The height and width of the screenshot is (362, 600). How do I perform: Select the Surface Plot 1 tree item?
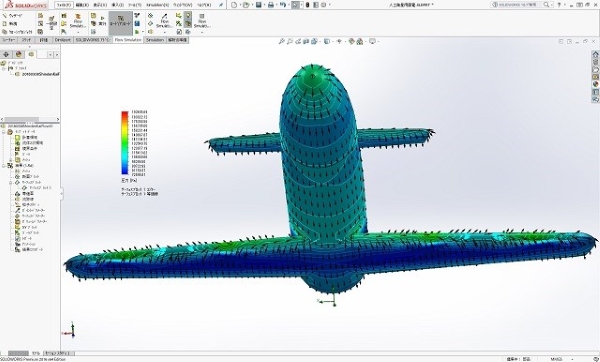pos(38,188)
